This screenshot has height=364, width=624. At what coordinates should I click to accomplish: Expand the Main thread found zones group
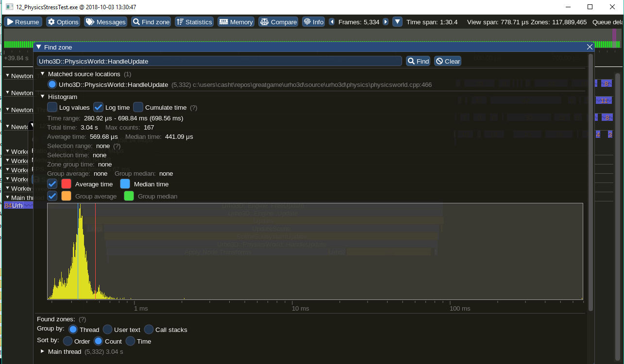(x=43, y=351)
